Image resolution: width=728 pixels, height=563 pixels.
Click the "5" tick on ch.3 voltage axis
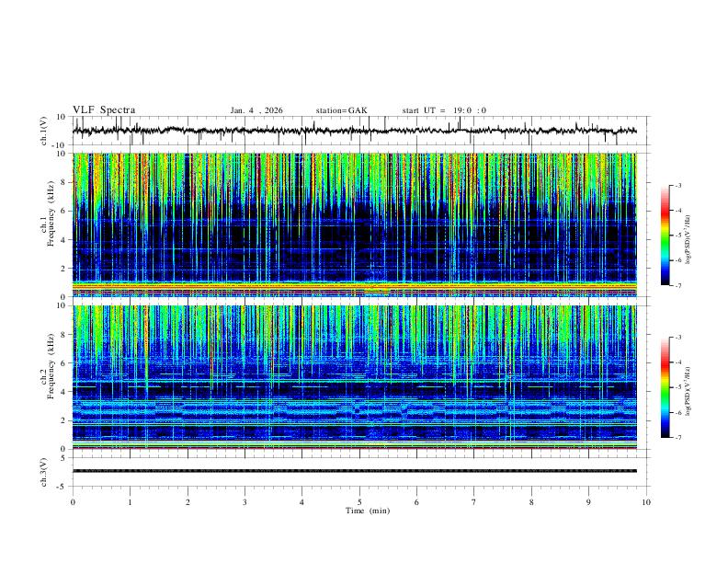click(65, 458)
